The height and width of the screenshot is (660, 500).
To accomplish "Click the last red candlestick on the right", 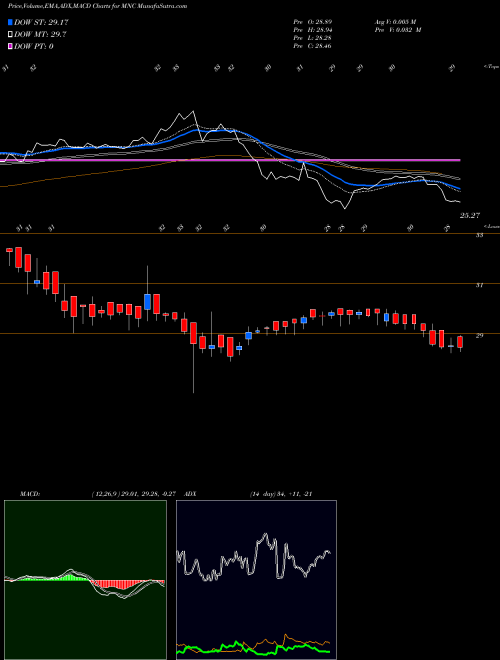I will tap(460, 342).
